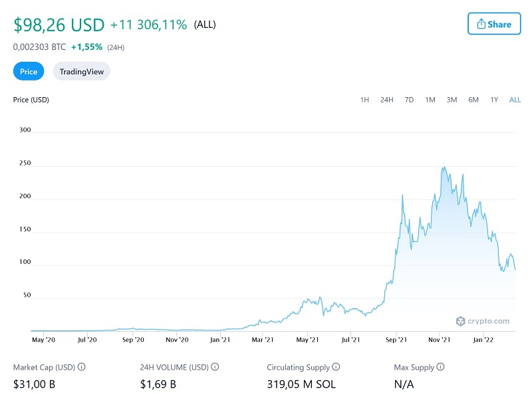Click the $98,26 USD price value
Screen dimensions: 532x397
[x=59, y=25]
